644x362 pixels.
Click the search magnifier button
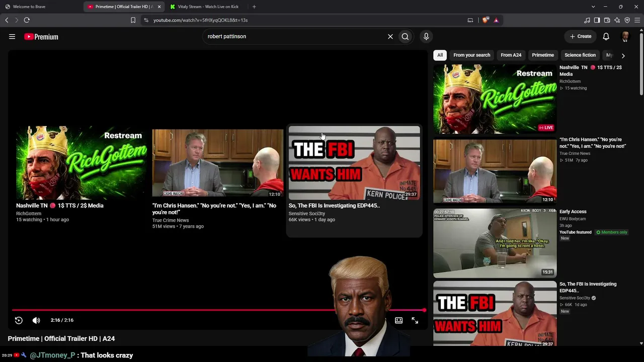point(405,36)
